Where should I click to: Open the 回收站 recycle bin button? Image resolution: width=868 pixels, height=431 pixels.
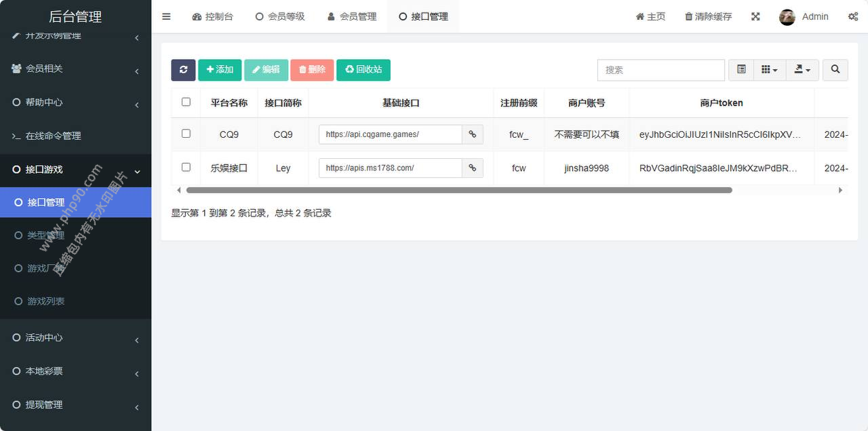pyautogui.click(x=363, y=70)
